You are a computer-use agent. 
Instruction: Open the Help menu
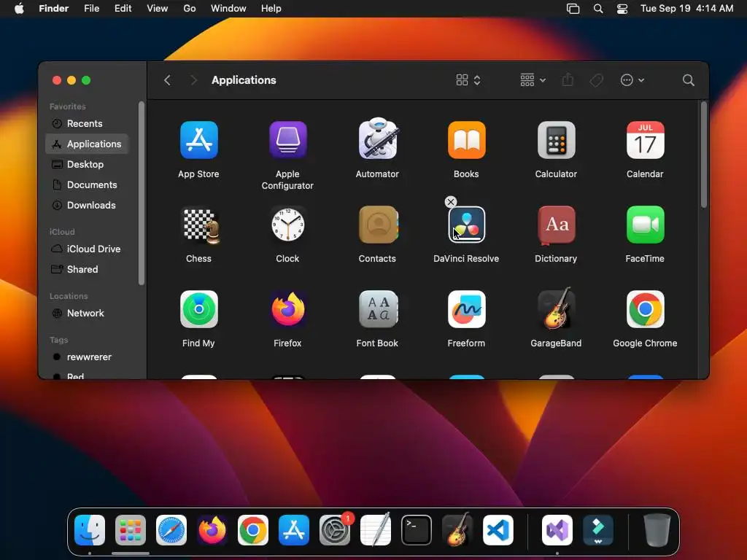click(271, 9)
